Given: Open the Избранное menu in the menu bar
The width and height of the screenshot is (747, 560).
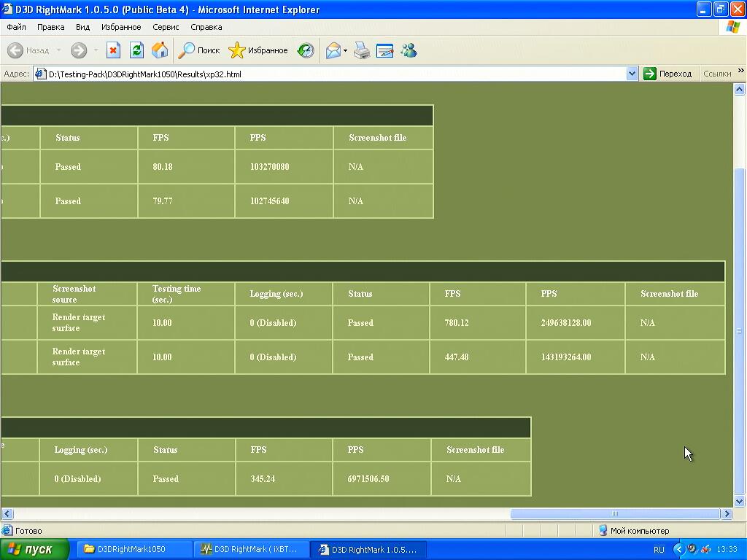Looking at the screenshot, I should pos(121,27).
